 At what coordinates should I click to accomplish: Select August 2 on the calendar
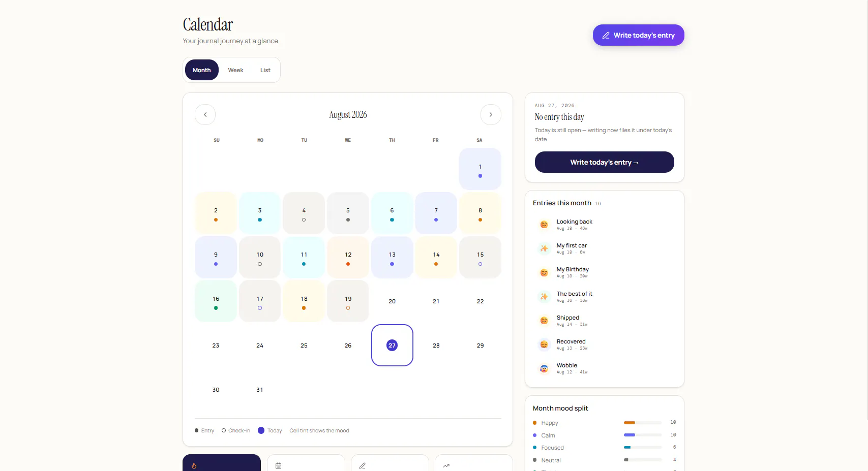click(x=216, y=213)
